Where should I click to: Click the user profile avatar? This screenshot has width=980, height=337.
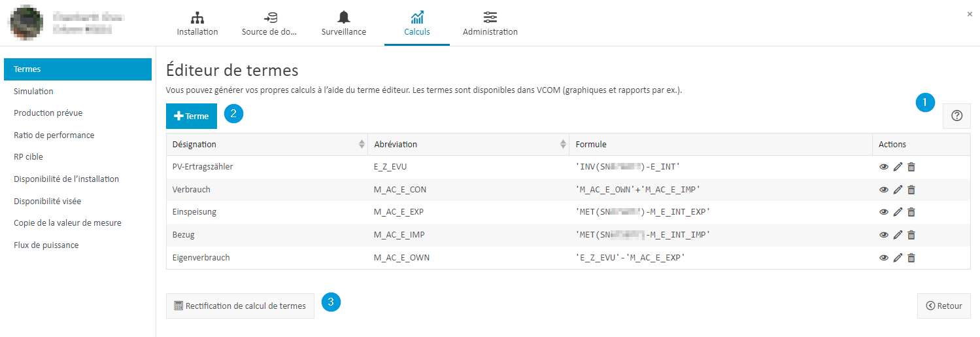26,23
